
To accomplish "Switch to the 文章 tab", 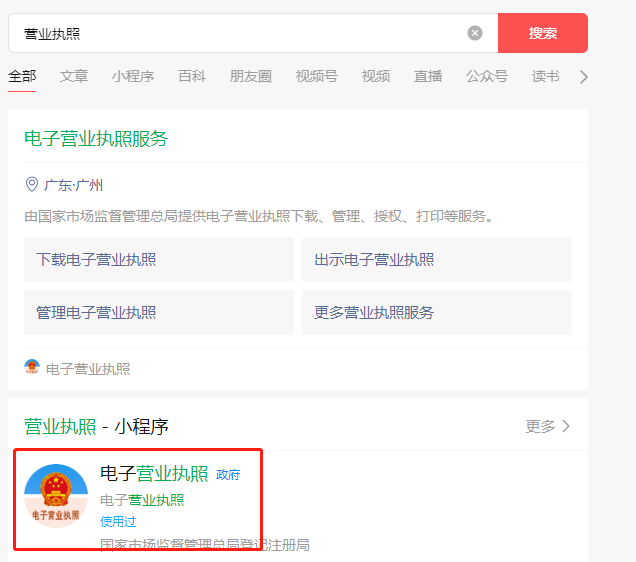I will point(74,77).
